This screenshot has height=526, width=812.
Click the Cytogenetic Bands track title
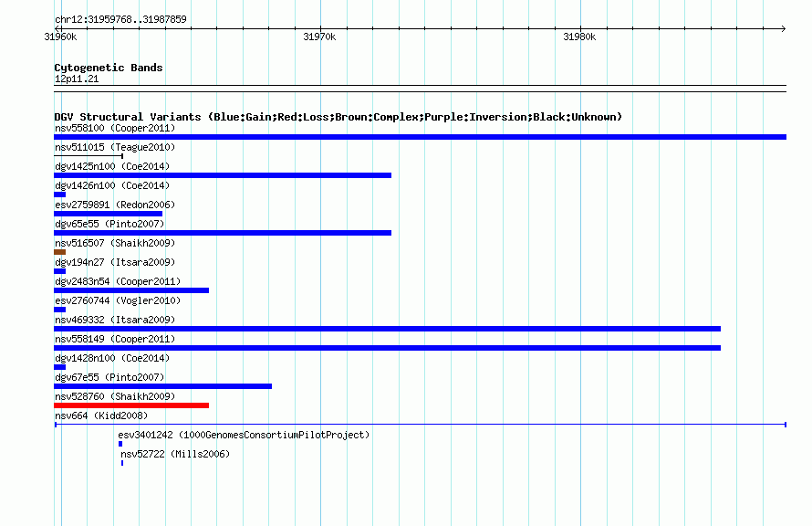point(109,68)
